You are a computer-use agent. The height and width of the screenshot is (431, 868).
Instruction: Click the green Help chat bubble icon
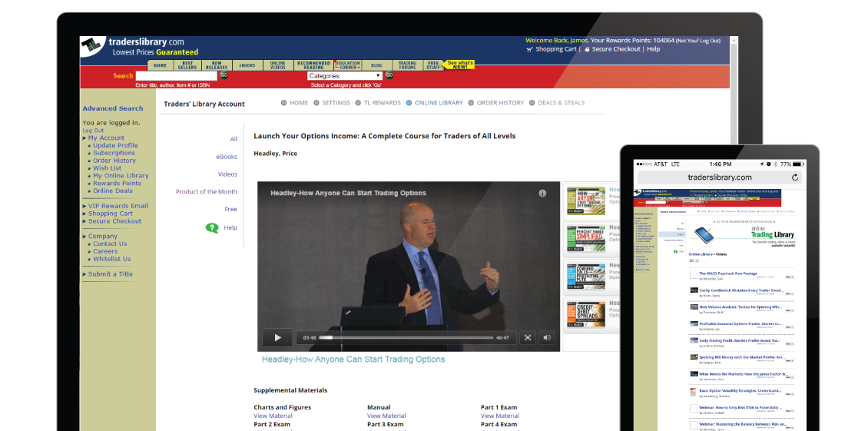[x=212, y=228]
